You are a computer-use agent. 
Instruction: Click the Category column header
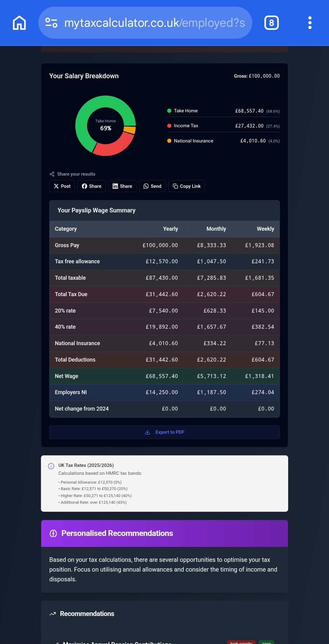point(66,229)
